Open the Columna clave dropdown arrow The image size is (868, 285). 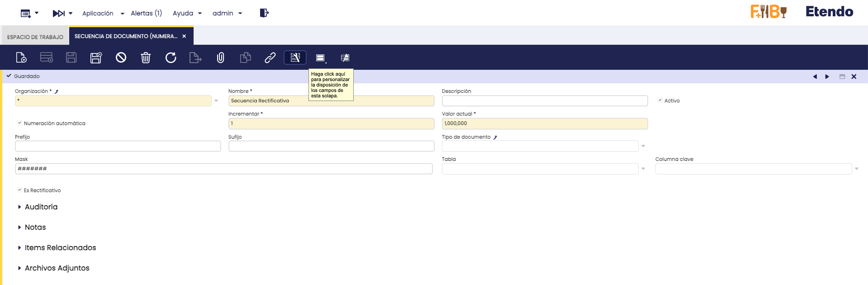tap(856, 169)
